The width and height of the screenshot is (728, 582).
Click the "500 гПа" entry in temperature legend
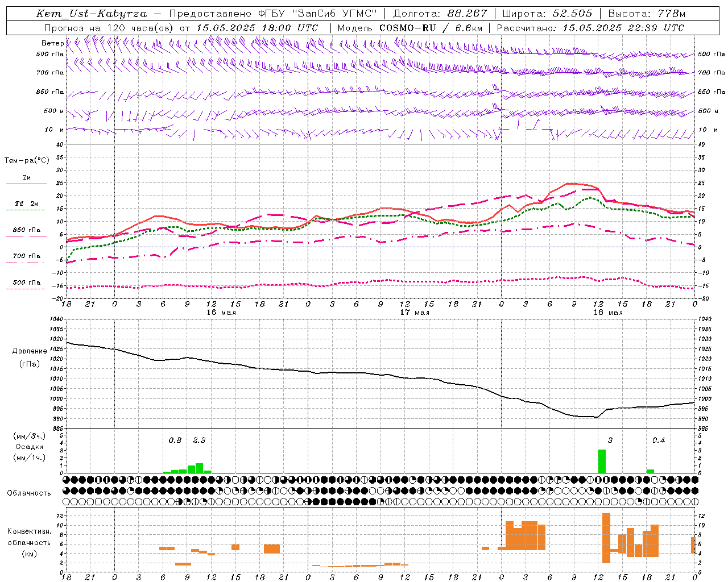[x=27, y=282]
